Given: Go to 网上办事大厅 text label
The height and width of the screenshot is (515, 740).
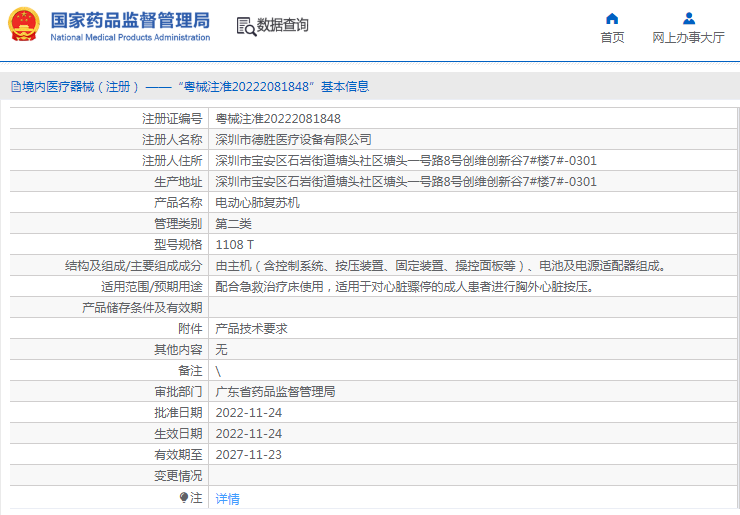Looking at the screenshot, I should 688,38.
